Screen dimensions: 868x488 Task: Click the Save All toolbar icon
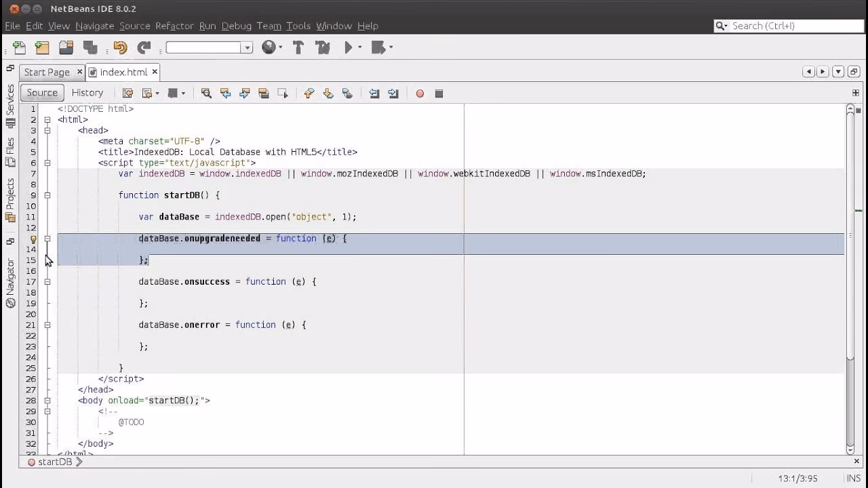click(90, 47)
